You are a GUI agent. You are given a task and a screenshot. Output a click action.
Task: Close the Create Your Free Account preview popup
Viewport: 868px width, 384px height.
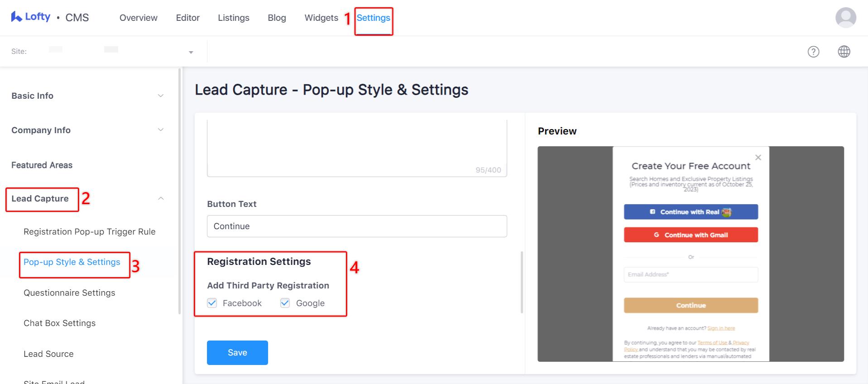[x=758, y=157]
